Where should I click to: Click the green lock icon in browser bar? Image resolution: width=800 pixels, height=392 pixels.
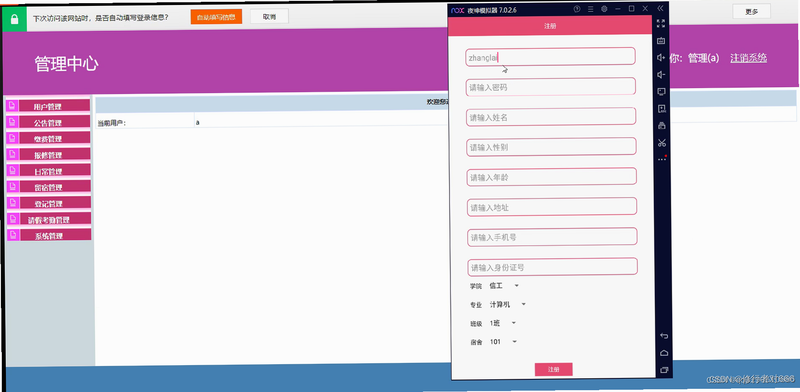pyautogui.click(x=14, y=19)
